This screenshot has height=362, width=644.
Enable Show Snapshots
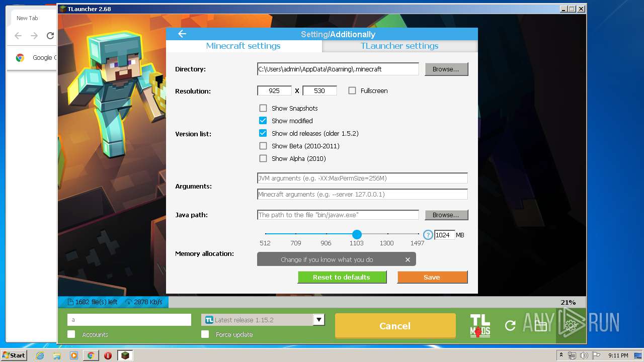263,108
